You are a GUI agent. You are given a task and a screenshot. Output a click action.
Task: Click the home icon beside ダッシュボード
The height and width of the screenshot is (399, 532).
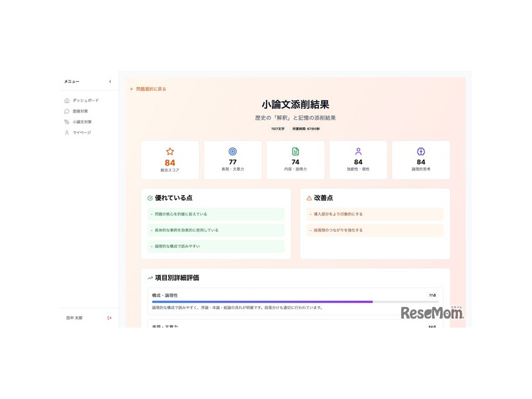point(67,100)
